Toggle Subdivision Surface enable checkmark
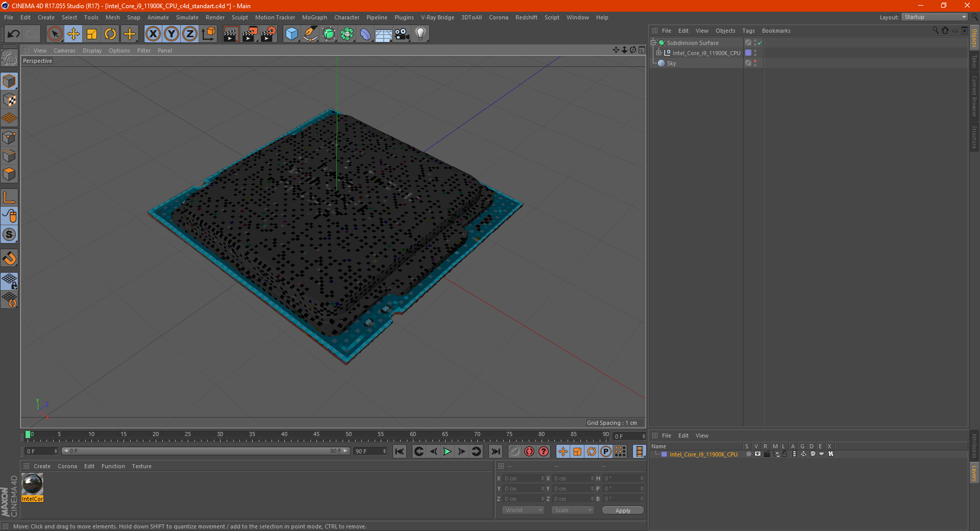Image resolution: width=980 pixels, height=531 pixels. tap(759, 43)
